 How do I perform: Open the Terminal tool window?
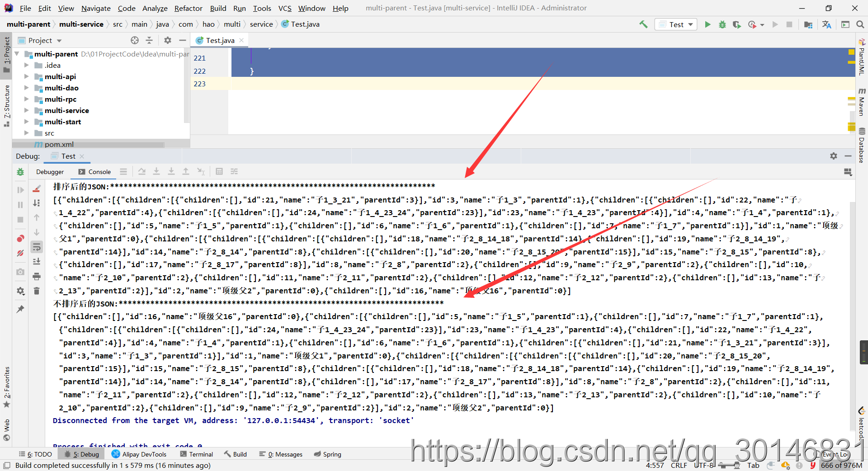tap(196, 454)
